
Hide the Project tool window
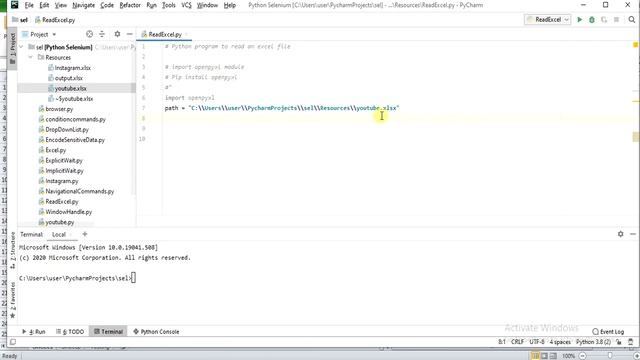coord(129,34)
